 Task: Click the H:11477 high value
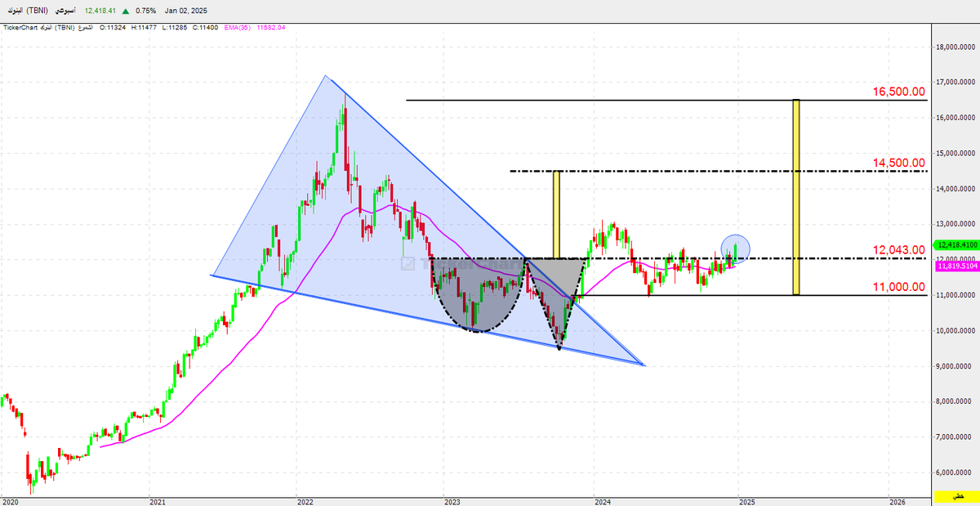144,28
